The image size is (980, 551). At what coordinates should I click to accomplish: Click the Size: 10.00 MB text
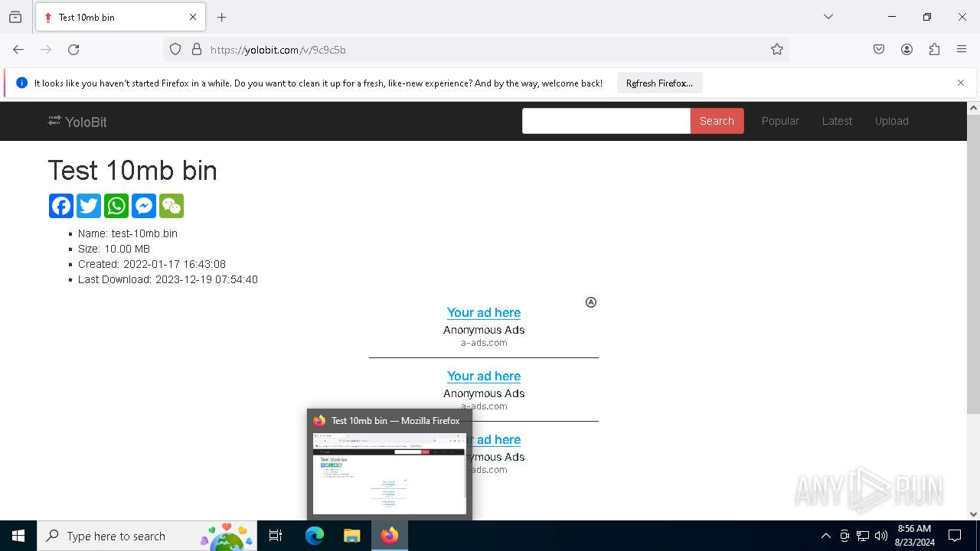tap(114, 249)
